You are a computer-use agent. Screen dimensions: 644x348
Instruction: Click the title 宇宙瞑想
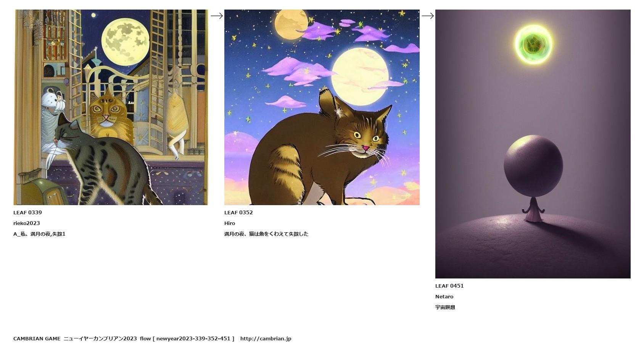445,307
